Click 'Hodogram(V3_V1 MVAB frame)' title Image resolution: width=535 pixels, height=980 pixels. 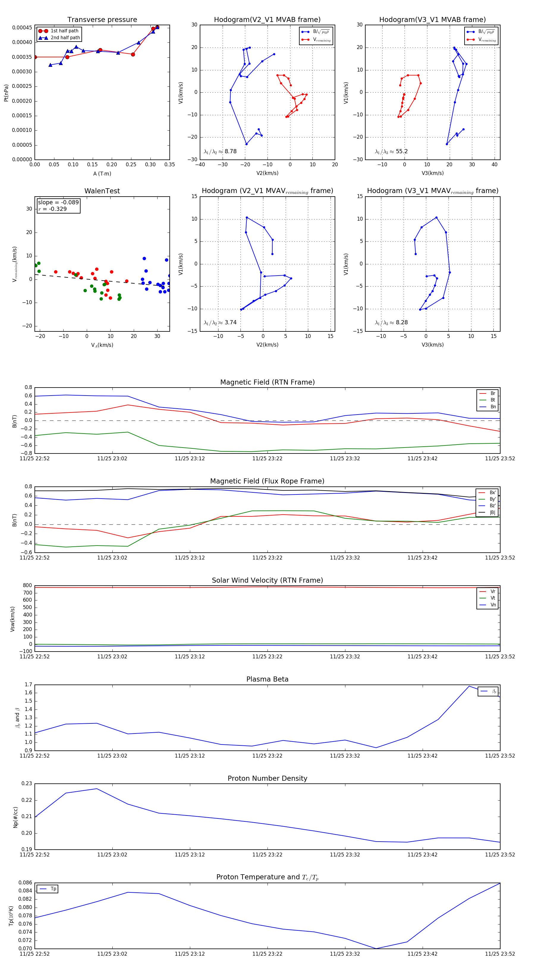(x=432, y=20)
